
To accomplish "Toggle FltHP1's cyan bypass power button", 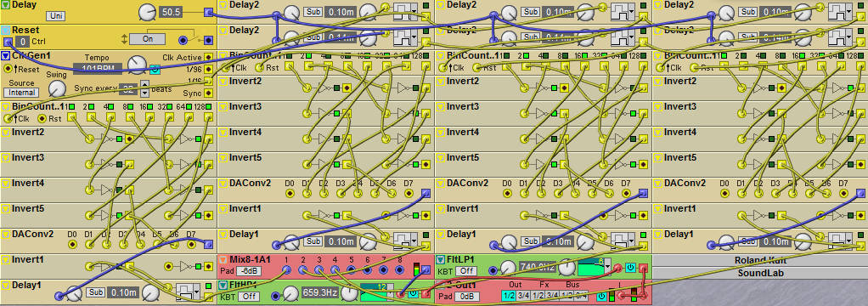I will coord(413,294).
